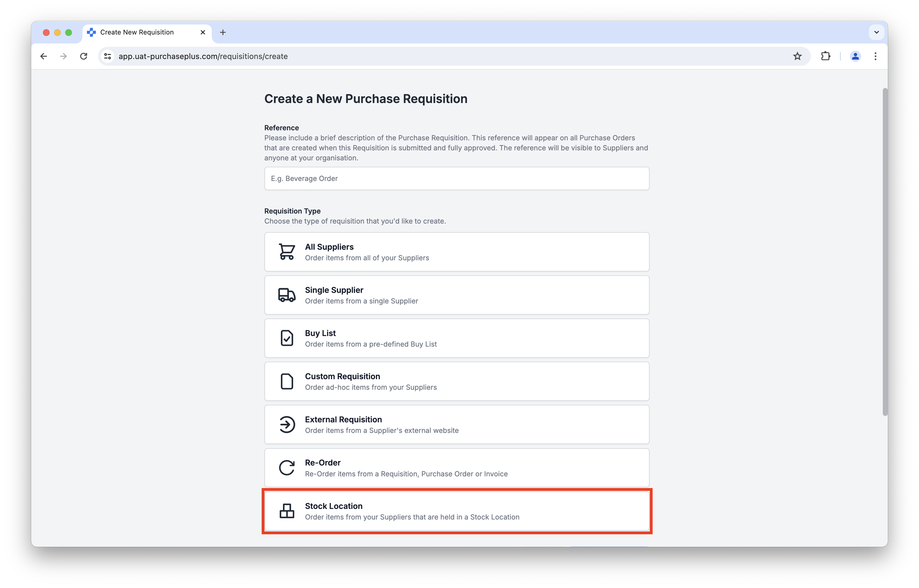
Task: Click the reference text field
Action: click(x=457, y=178)
